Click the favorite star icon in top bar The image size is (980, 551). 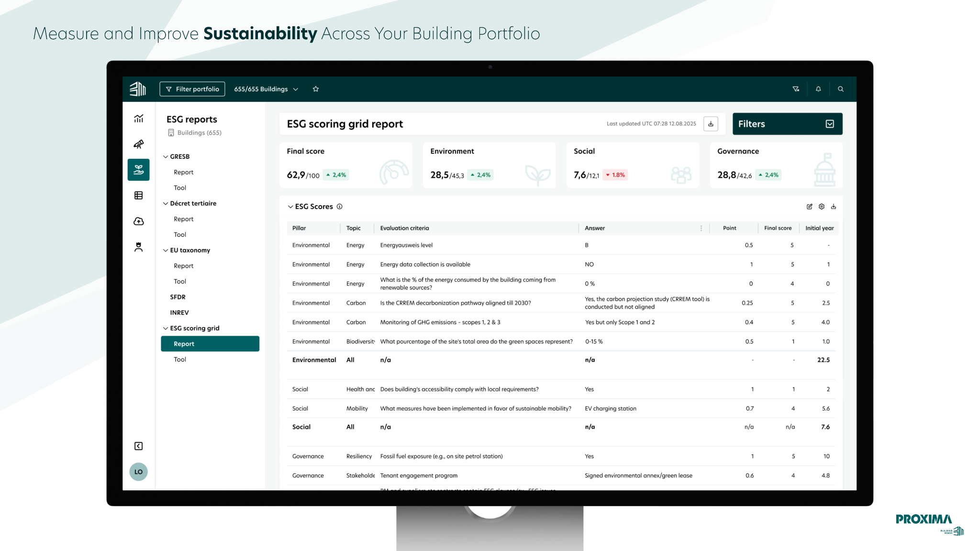(x=316, y=89)
